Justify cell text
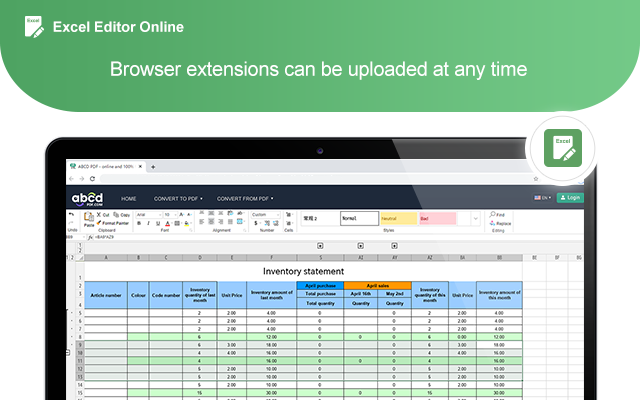The height and width of the screenshot is (400, 640). [230, 222]
